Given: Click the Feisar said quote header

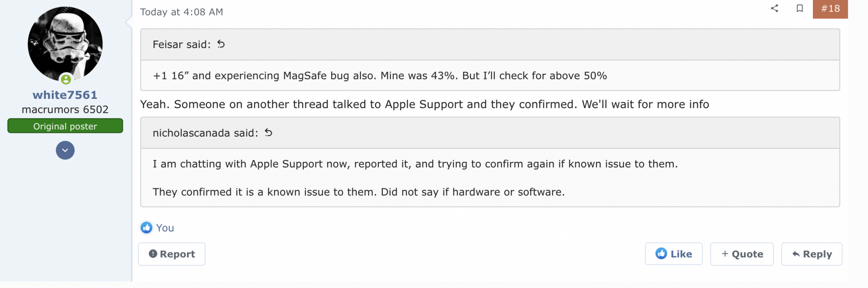Looking at the screenshot, I should [181, 45].
